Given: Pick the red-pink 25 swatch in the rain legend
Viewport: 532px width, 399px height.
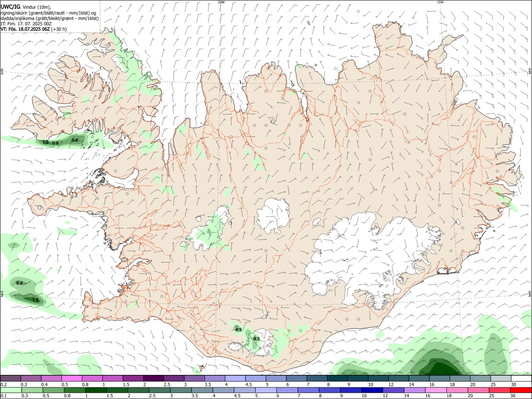Looking at the screenshot, I should pos(500,390).
